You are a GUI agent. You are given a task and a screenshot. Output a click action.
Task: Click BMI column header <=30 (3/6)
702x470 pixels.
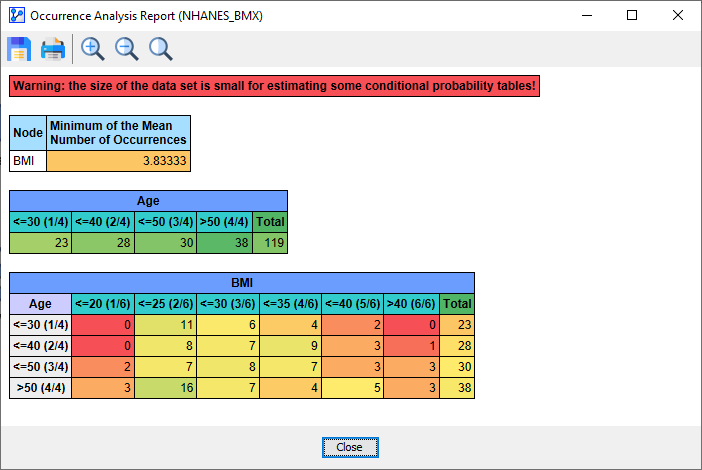pos(228,304)
